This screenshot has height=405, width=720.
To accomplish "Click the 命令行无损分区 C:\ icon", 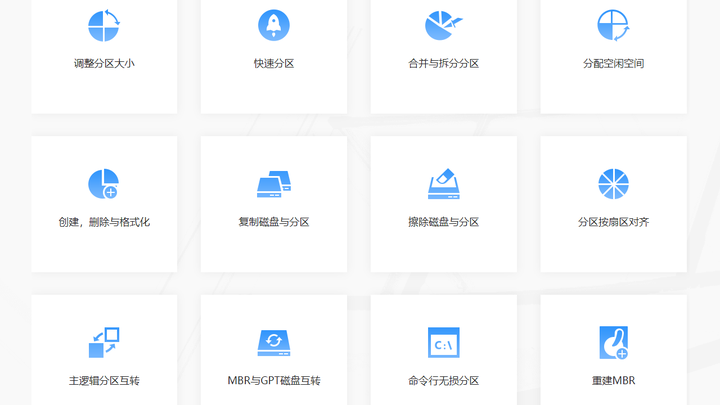I will (444, 343).
